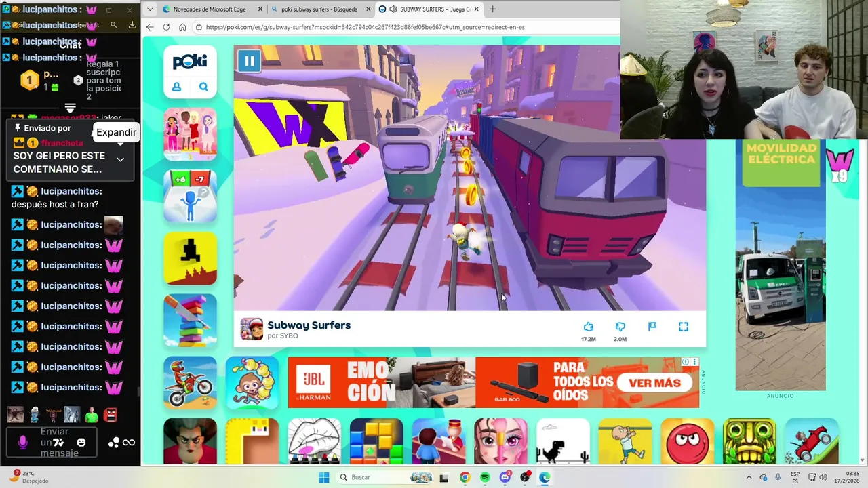
Task: Click the green jersey player emote
Action: pyautogui.click(x=92, y=414)
